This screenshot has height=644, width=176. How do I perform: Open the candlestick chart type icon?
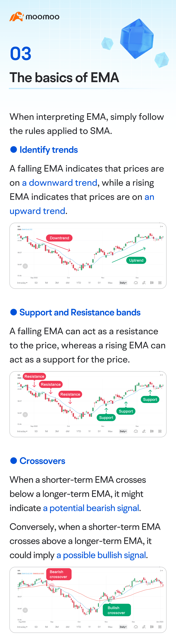tap(152, 283)
